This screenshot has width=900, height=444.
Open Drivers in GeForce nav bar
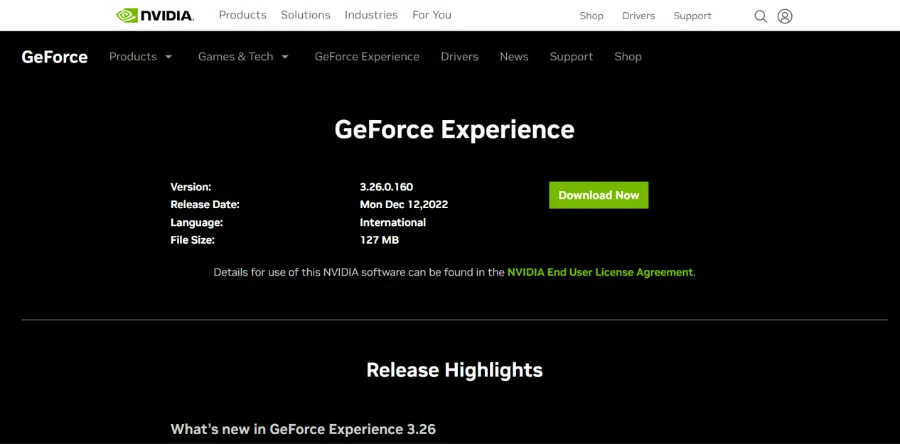pos(459,57)
